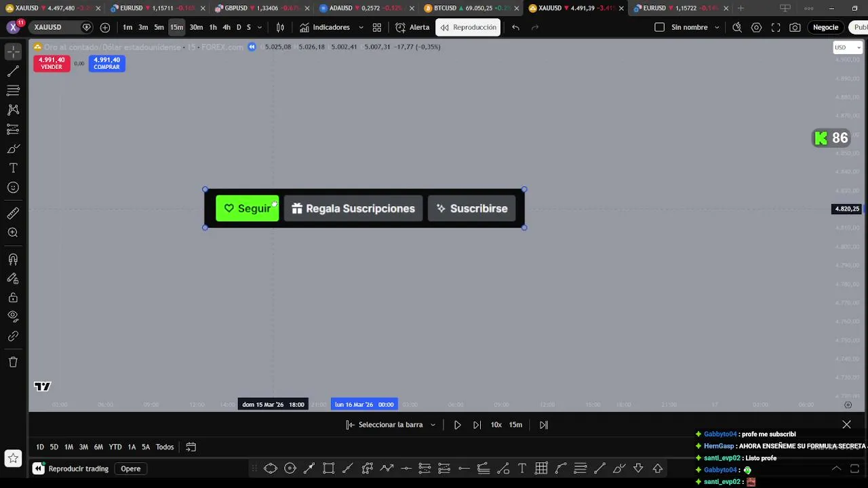Click the red VENDER price button
The image size is (868, 488).
click(52, 63)
